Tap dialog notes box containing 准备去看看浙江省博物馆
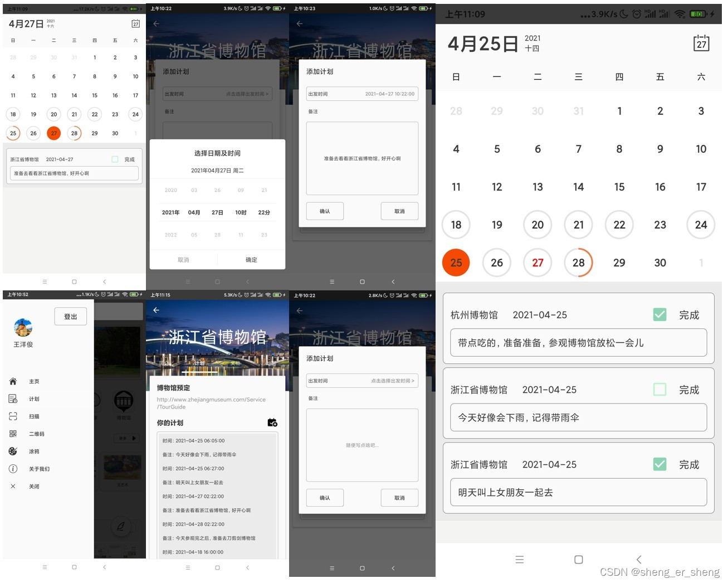 (x=362, y=158)
